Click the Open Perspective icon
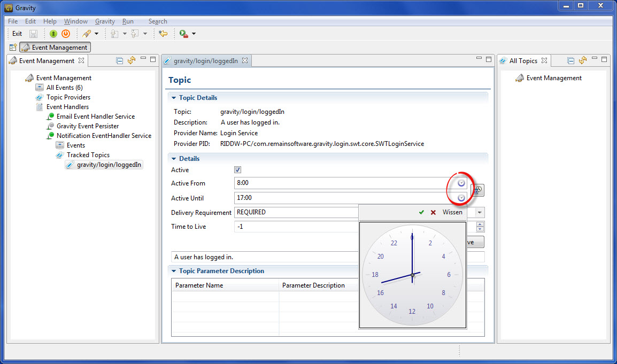The image size is (617, 364). coord(13,48)
